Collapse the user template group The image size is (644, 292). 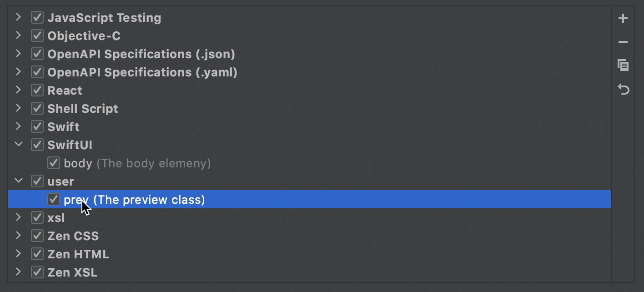point(18,181)
